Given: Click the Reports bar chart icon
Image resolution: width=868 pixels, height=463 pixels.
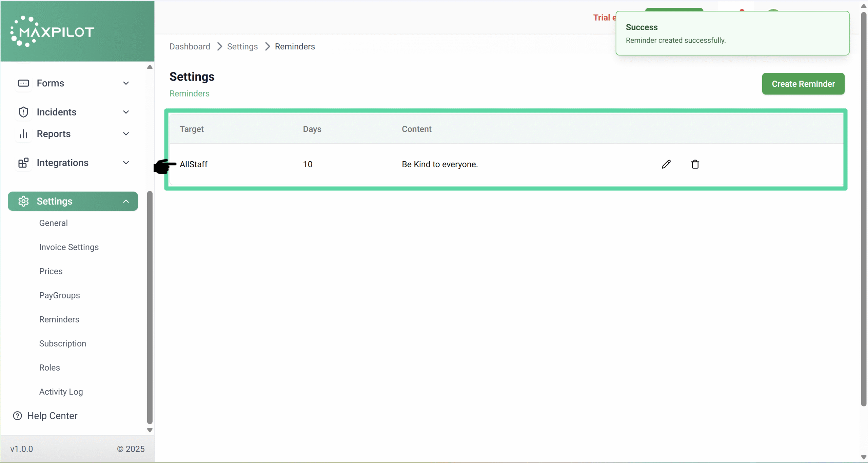Looking at the screenshot, I should [x=23, y=134].
